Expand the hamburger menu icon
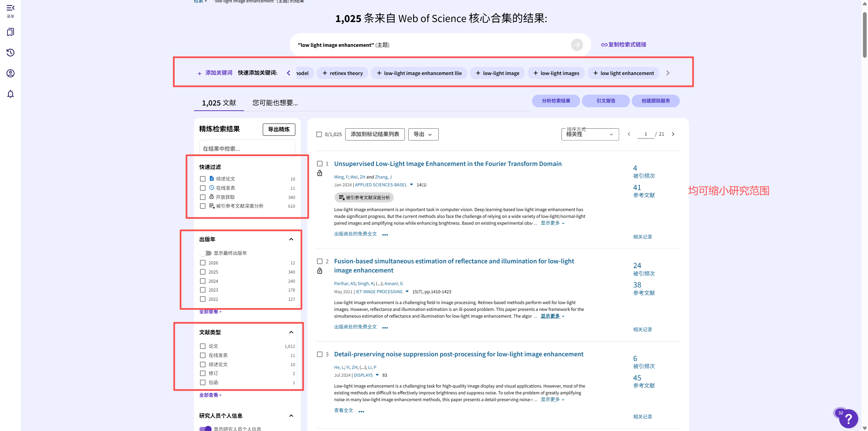Image resolution: width=868 pixels, height=431 pixels. (x=11, y=8)
